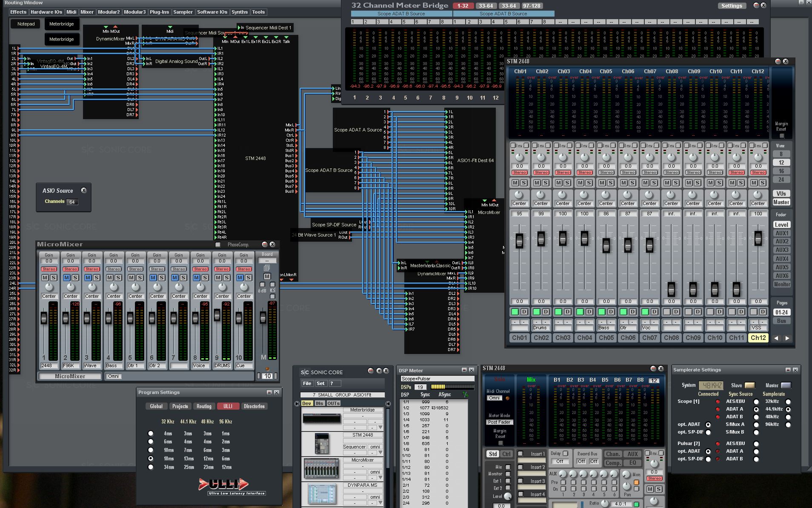Open the Meterbridge device thumbnail in device list
The width and height of the screenshot is (812, 508).
[322, 419]
